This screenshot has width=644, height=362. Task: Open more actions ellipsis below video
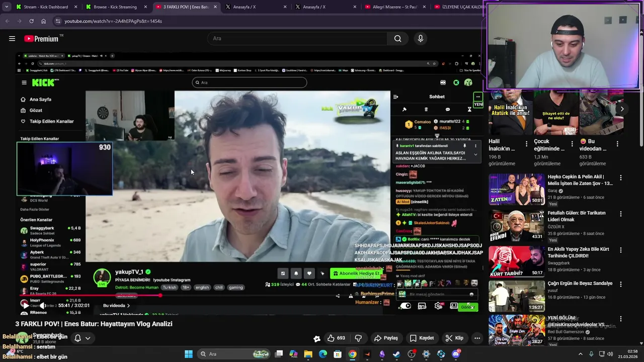[477, 338]
